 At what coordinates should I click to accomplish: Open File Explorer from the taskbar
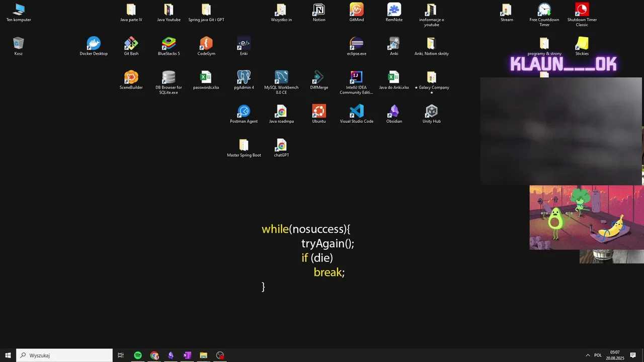pos(203,355)
